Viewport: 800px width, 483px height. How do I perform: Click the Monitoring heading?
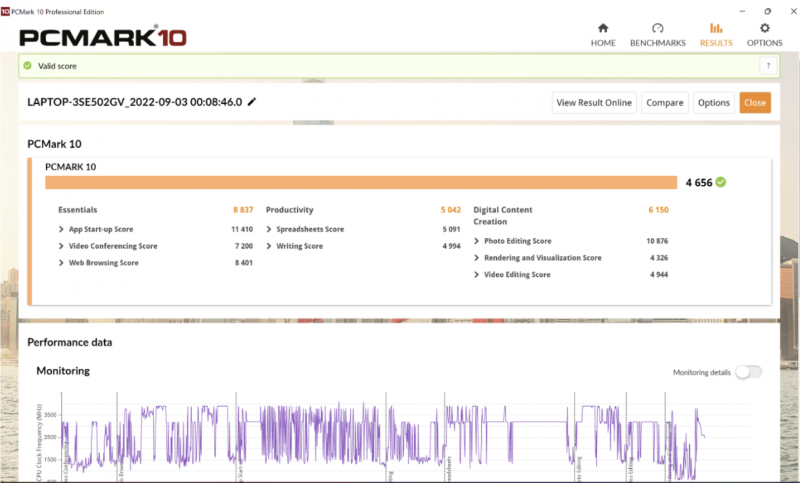coord(63,371)
